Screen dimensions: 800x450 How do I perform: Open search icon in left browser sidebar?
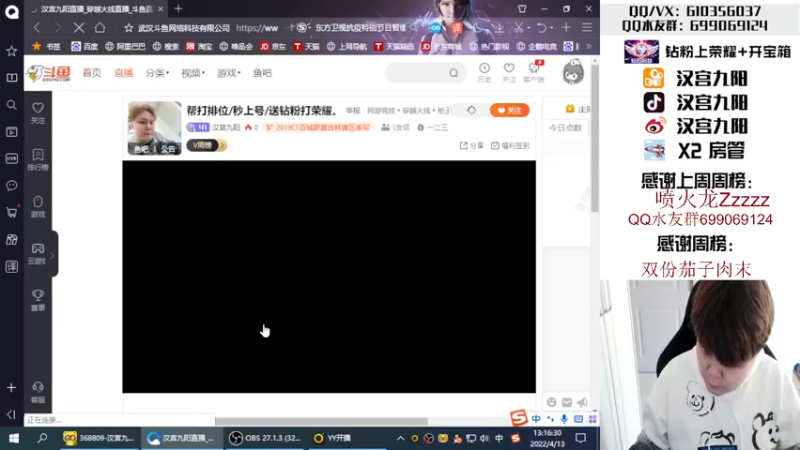11,105
